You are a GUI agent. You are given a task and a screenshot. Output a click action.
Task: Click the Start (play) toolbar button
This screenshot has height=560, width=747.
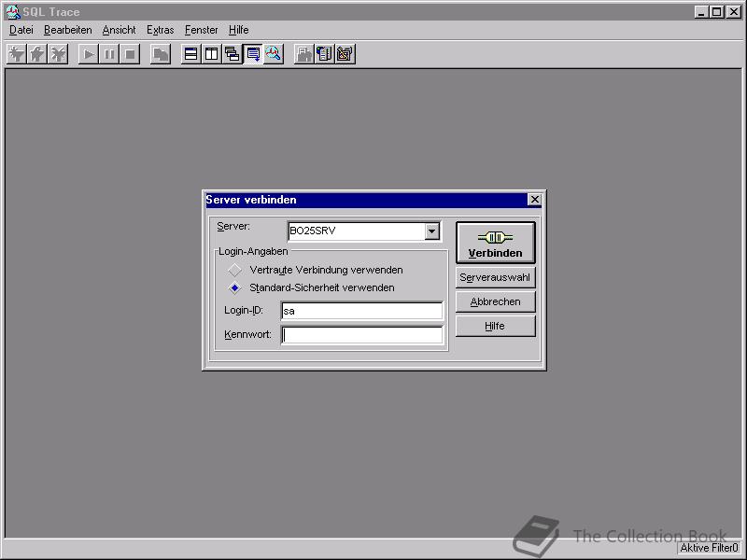pyautogui.click(x=89, y=54)
